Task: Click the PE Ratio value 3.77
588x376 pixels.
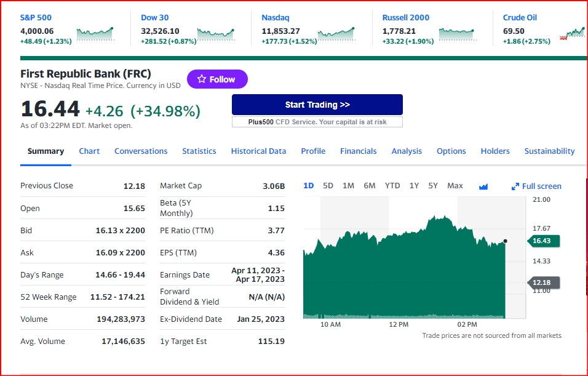Action: click(276, 230)
